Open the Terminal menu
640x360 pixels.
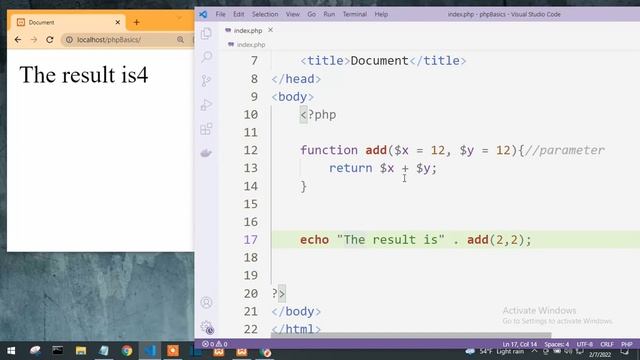[x=354, y=14]
